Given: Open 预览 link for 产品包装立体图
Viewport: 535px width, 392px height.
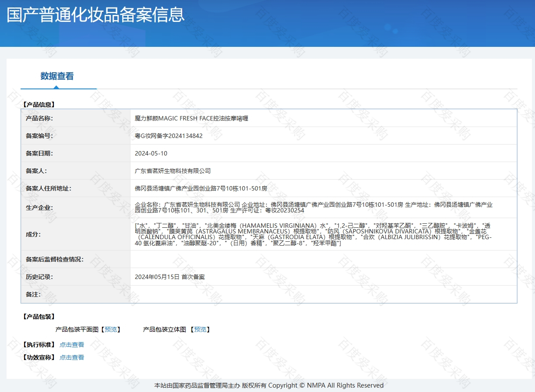Looking at the screenshot, I should tap(200, 329).
